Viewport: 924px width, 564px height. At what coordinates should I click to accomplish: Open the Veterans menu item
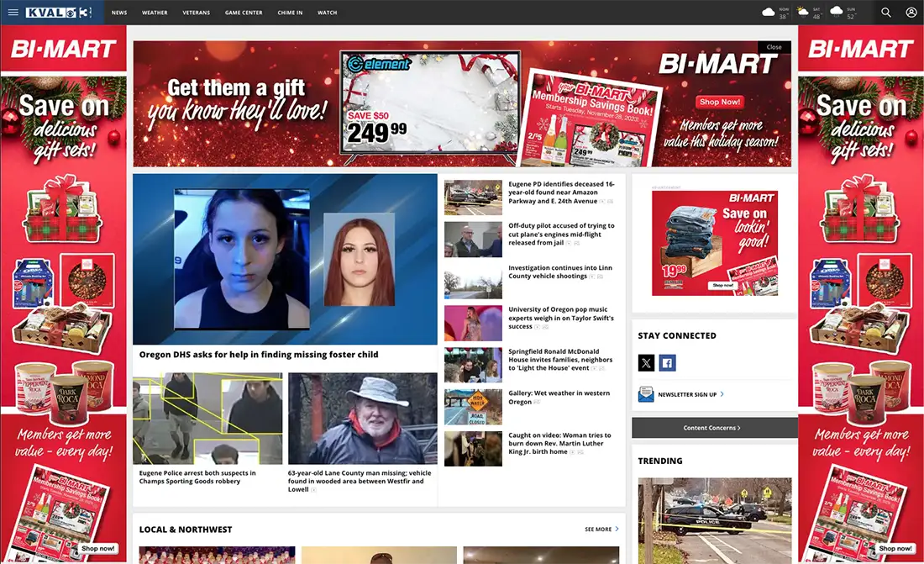point(197,13)
